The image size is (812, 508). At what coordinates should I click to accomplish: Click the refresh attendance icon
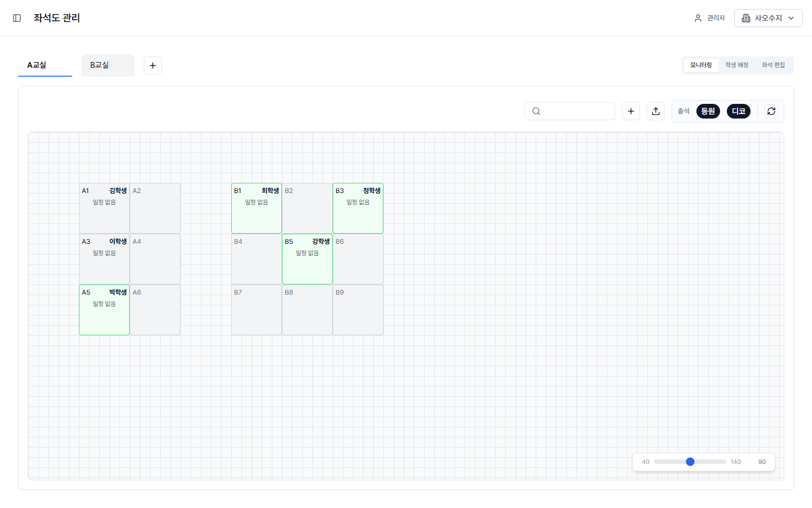(x=771, y=111)
